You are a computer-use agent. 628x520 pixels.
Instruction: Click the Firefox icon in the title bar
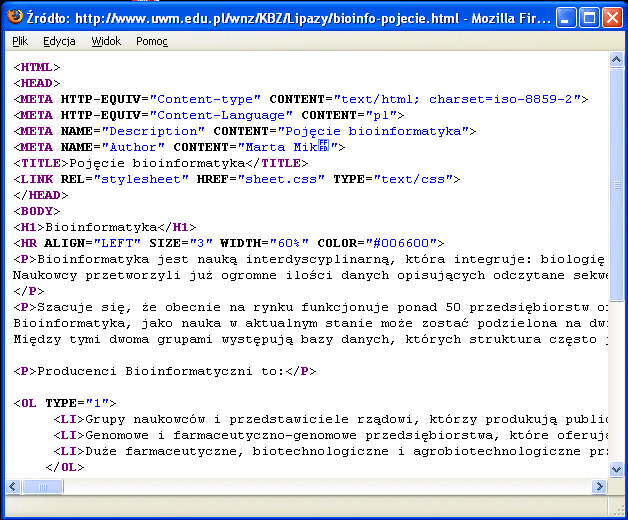[x=14, y=17]
